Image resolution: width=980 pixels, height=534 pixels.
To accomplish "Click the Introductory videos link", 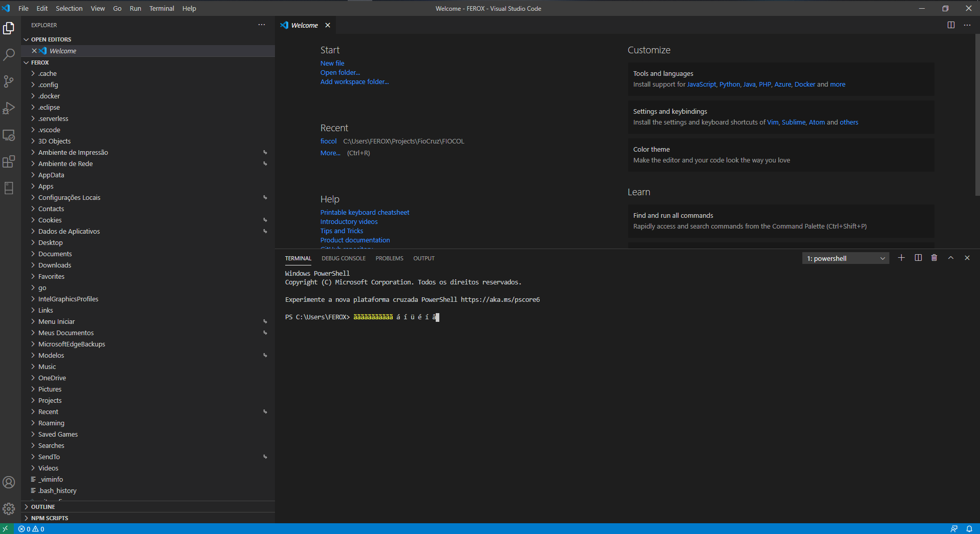I will pyautogui.click(x=349, y=221).
